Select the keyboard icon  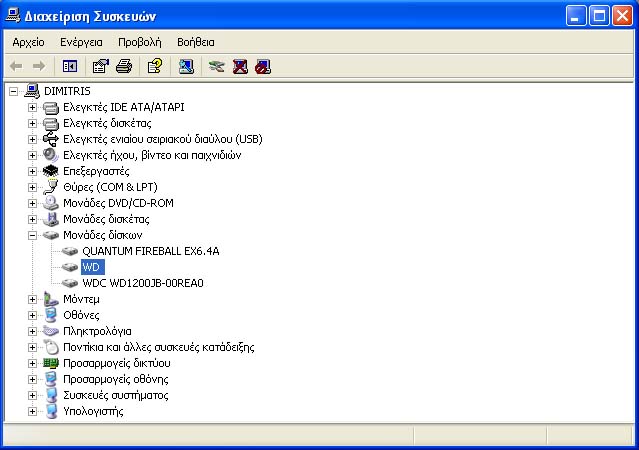tap(51, 331)
